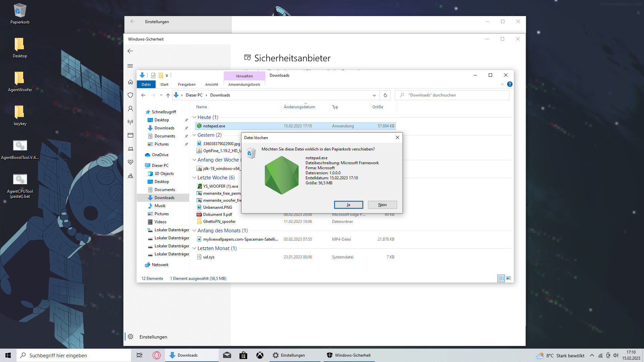Viewport: 644px width, 362px height.
Task: Select Musik folder in navigation tree
Action: click(x=160, y=206)
